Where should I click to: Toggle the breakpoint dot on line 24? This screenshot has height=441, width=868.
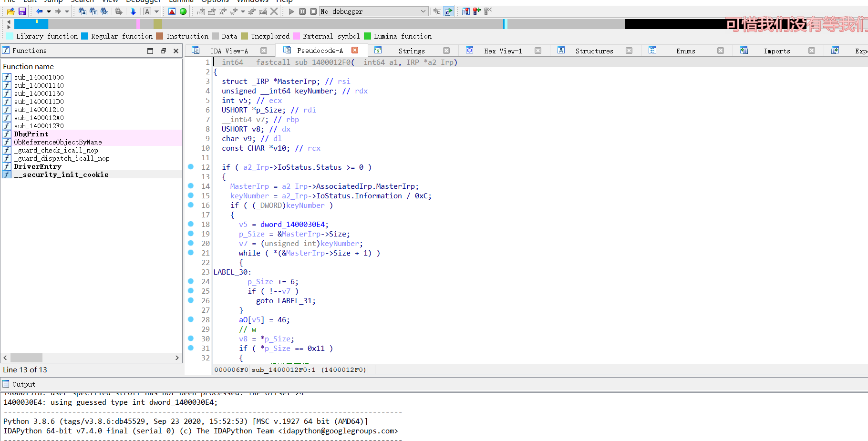point(191,281)
